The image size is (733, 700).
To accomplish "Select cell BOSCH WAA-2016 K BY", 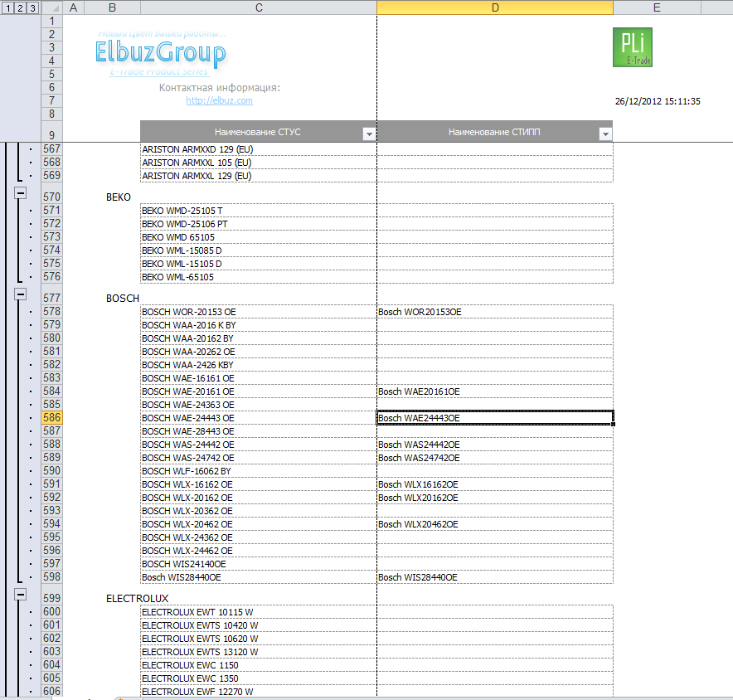I will click(259, 325).
